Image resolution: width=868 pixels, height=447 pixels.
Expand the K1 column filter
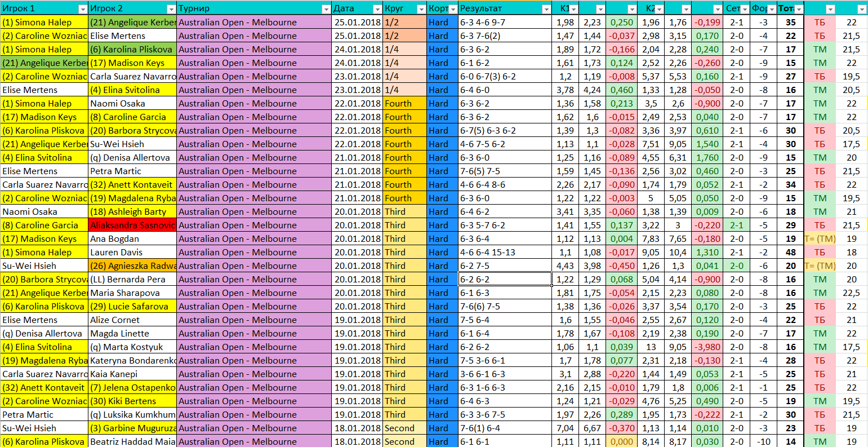coord(573,9)
